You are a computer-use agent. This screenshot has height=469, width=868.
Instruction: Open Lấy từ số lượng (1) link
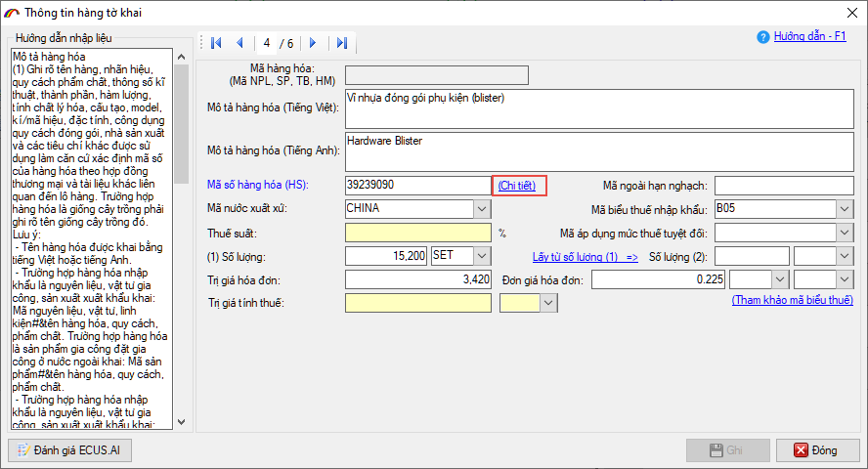coord(585,256)
